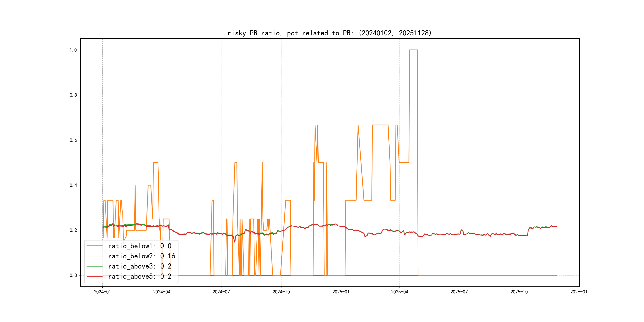Click the 2025-01 x-axis tick label

tap(341, 292)
